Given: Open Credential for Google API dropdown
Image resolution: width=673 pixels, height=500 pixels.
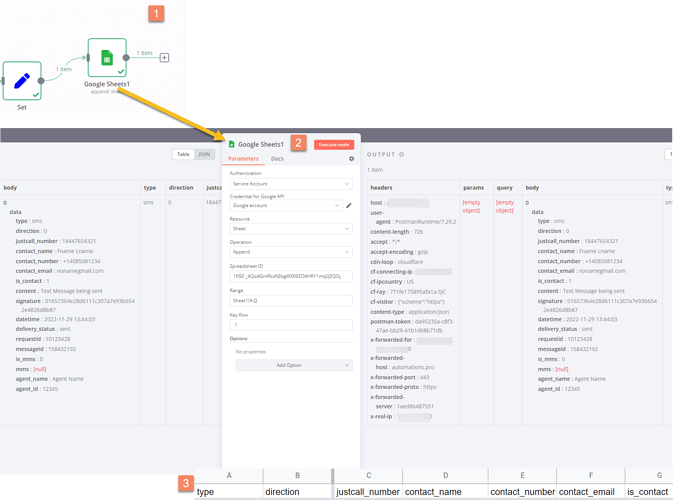Looking at the screenshot, I should 286,206.
